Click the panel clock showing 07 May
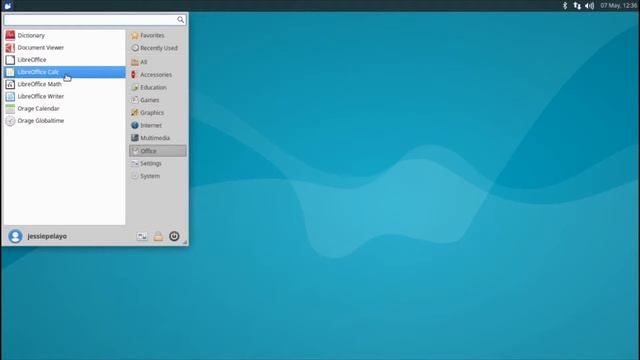This screenshot has height=360, width=640. point(618,6)
